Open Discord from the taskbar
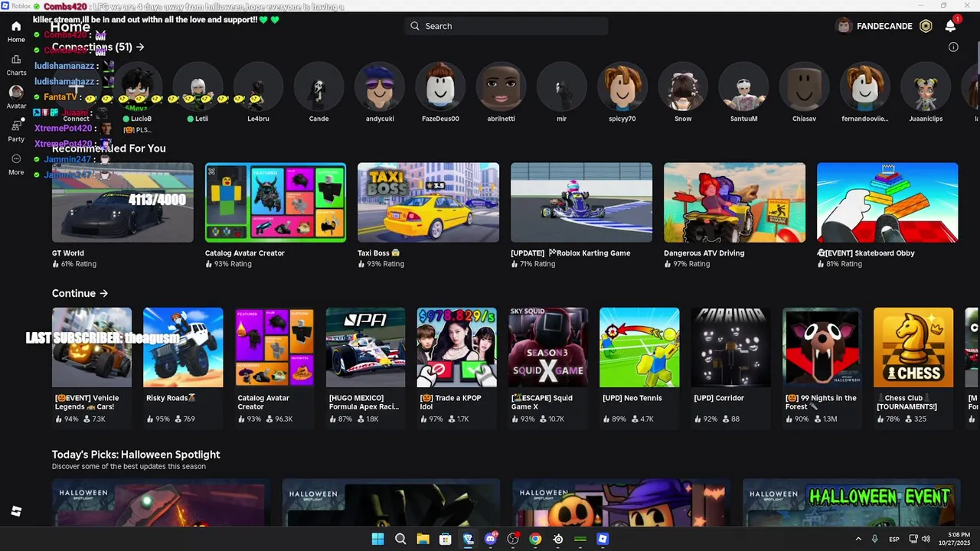980x551 pixels. click(491, 539)
